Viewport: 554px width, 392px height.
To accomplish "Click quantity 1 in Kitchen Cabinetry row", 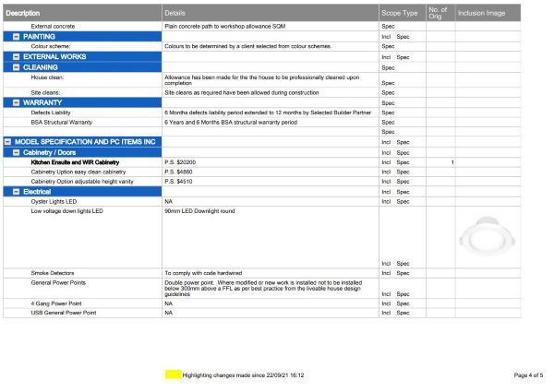I will pos(452,162).
